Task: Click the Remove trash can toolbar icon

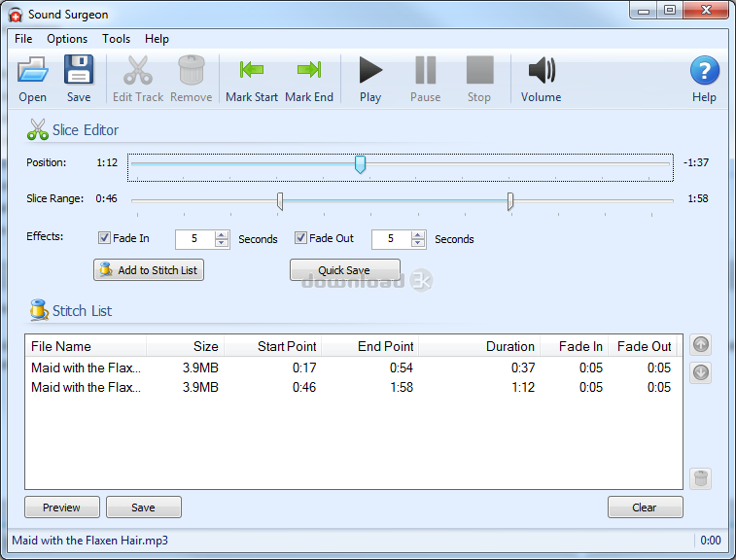Action: [191, 79]
